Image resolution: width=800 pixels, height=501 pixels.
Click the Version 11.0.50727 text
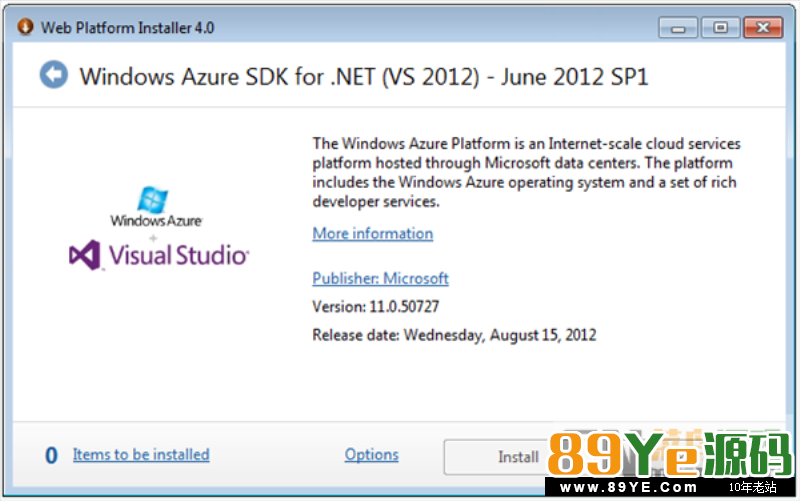tap(376, 307)
